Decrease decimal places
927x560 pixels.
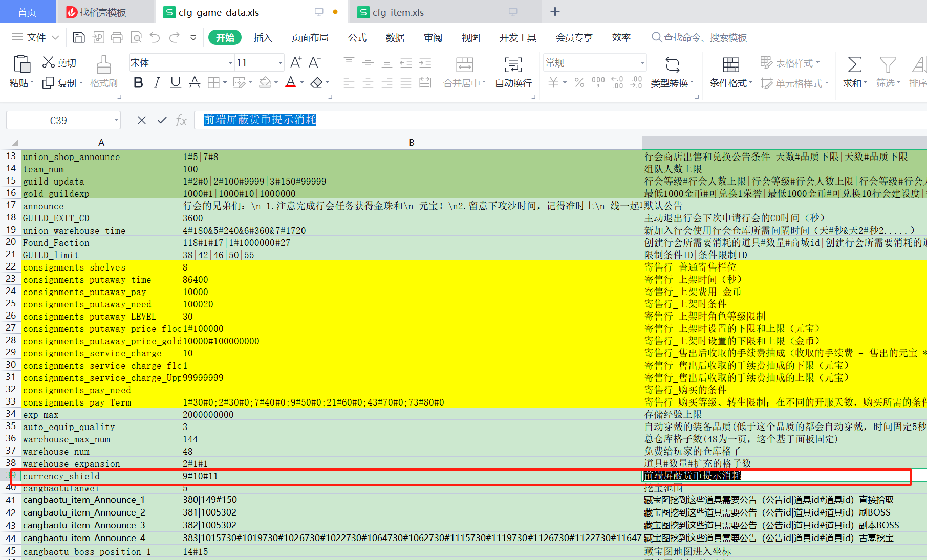click(x=636, y=82)
